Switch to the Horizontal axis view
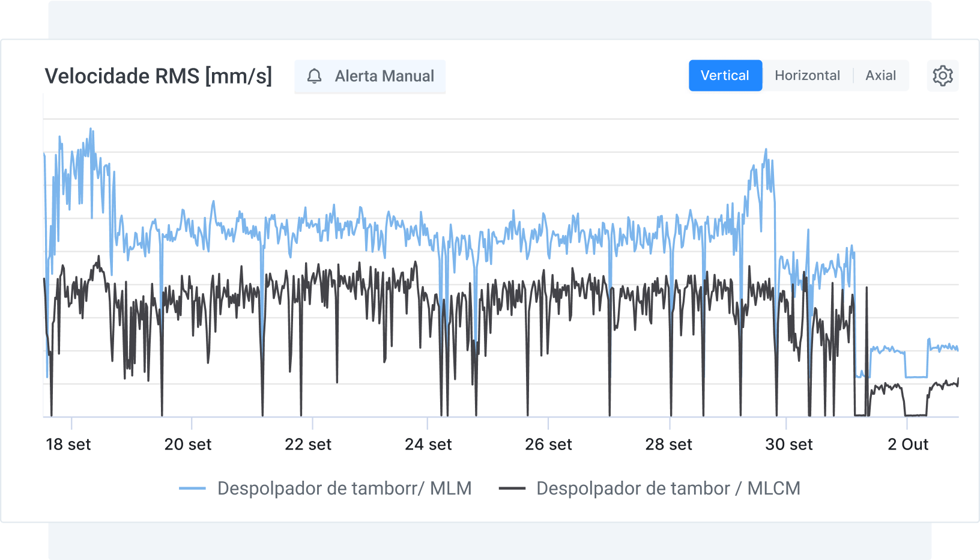This screenshot has width=980, height=560. [807, 75]
